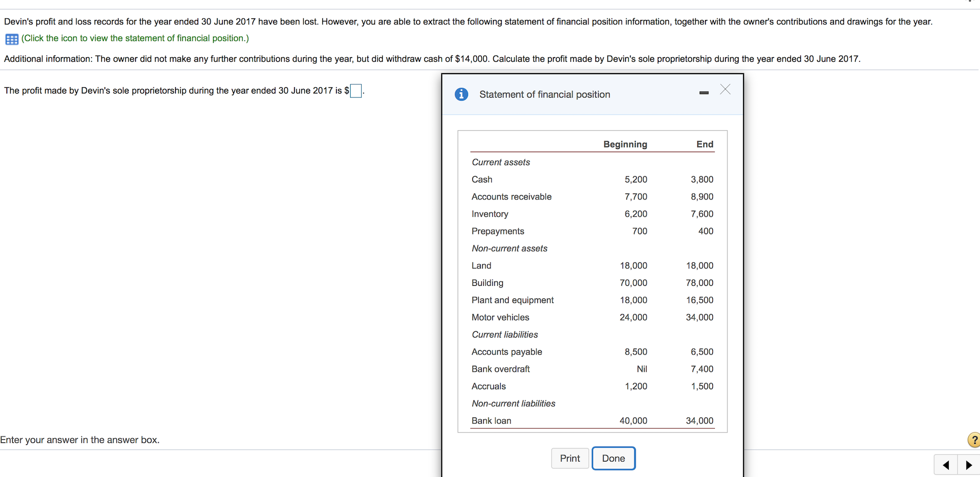Click the Current assets section heading
Viewport: 980px width, 477px height.
tap(501, 162)
